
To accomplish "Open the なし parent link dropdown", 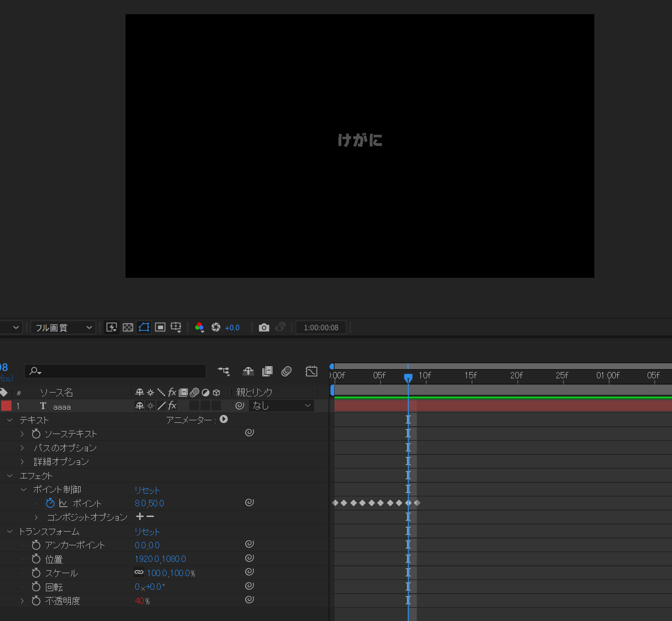I will coord(281,406).
